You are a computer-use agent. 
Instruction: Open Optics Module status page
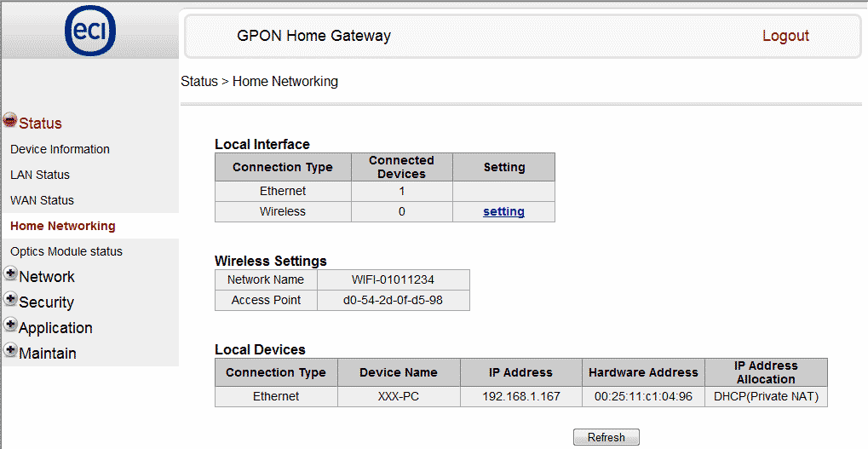tap(66, 251)
